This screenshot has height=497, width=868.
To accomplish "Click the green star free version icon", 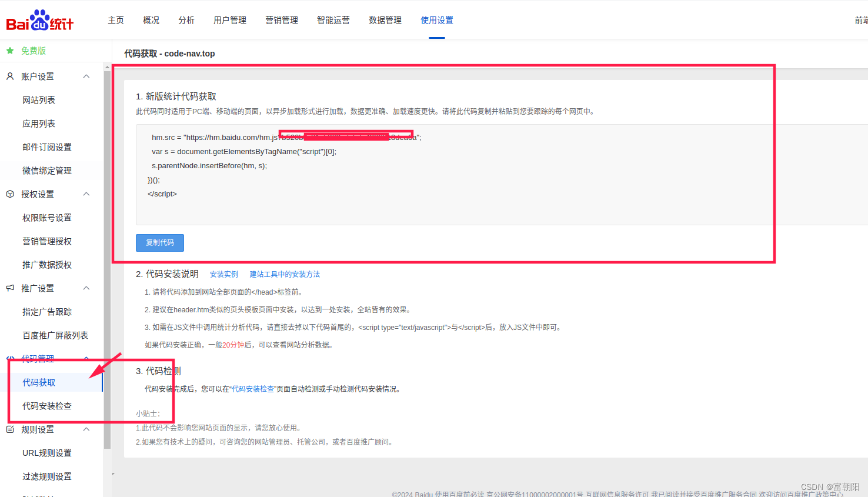I will 10,51.
